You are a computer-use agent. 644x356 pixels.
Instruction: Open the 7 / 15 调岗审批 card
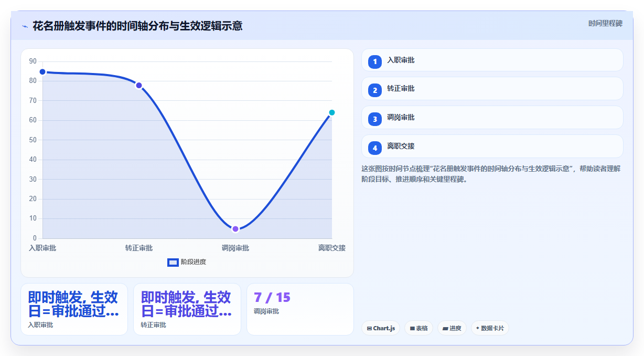(x=300, y=309)
